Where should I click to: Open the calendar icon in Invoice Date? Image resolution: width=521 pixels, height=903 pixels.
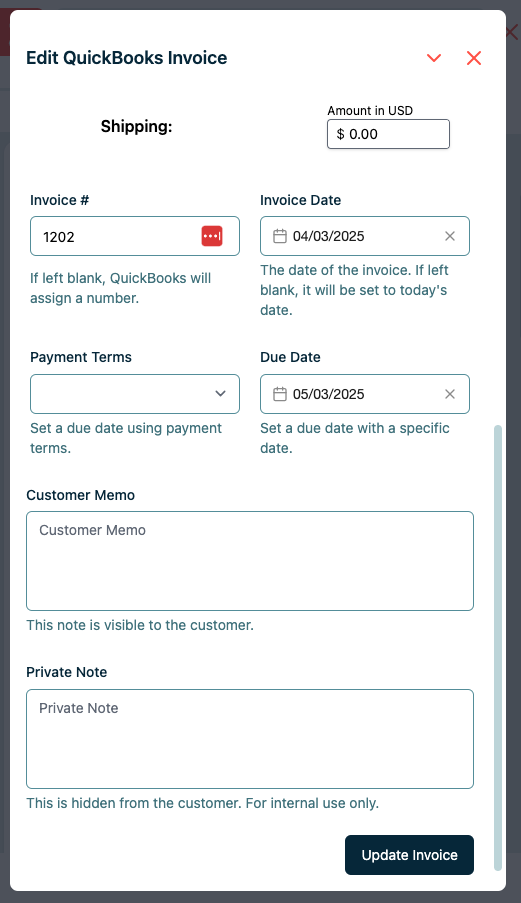(280, 236)
